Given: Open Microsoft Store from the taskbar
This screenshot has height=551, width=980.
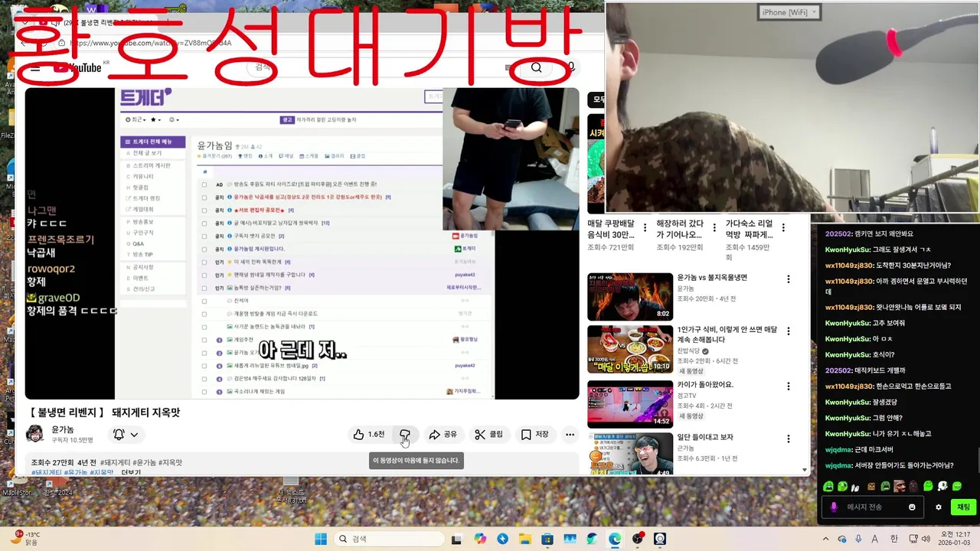Looking at the screenshot, I should click(x=547, y=539).
